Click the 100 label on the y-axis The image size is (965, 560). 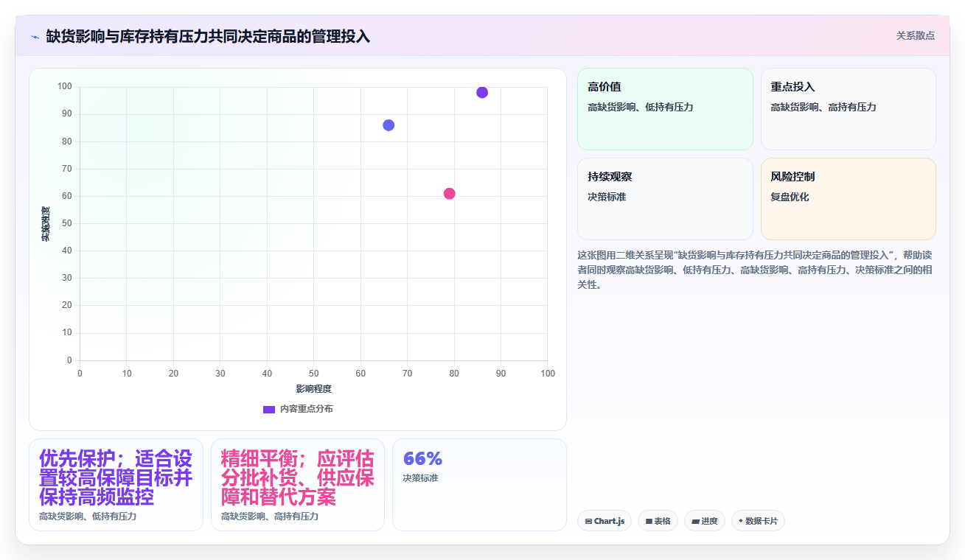point(65,87)
